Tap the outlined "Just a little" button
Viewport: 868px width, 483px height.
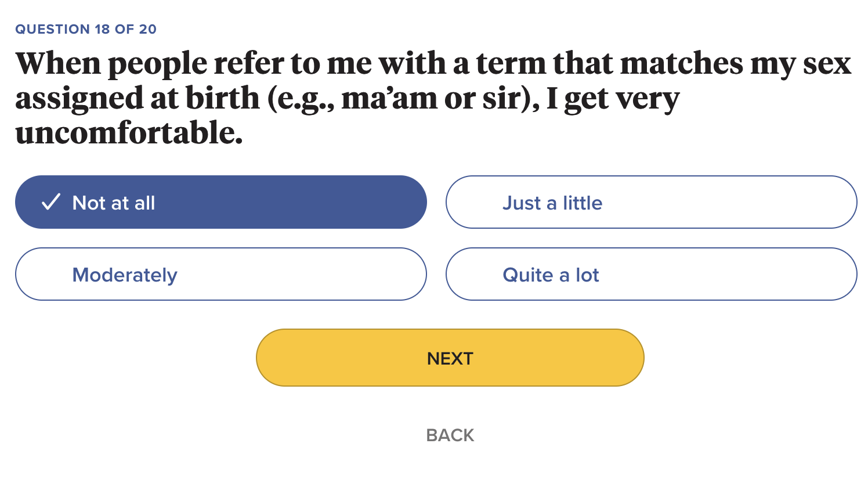coord(651,202)
